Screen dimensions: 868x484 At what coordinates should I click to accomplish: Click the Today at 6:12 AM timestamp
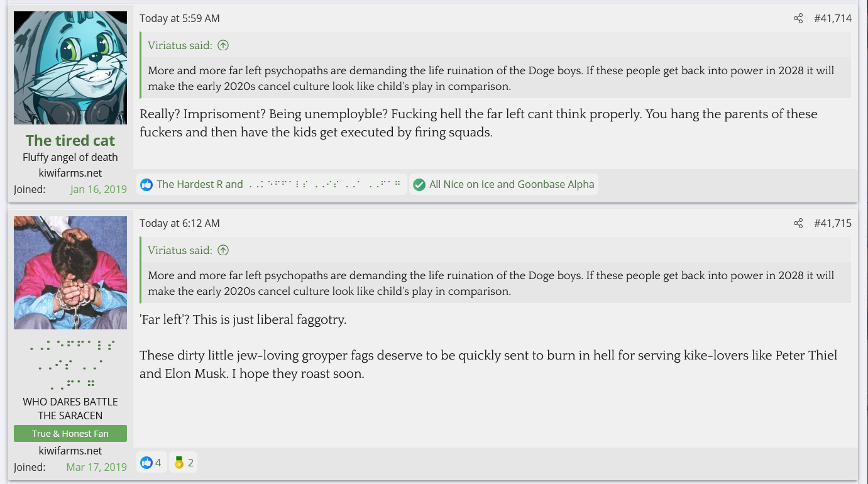[180, 224]
